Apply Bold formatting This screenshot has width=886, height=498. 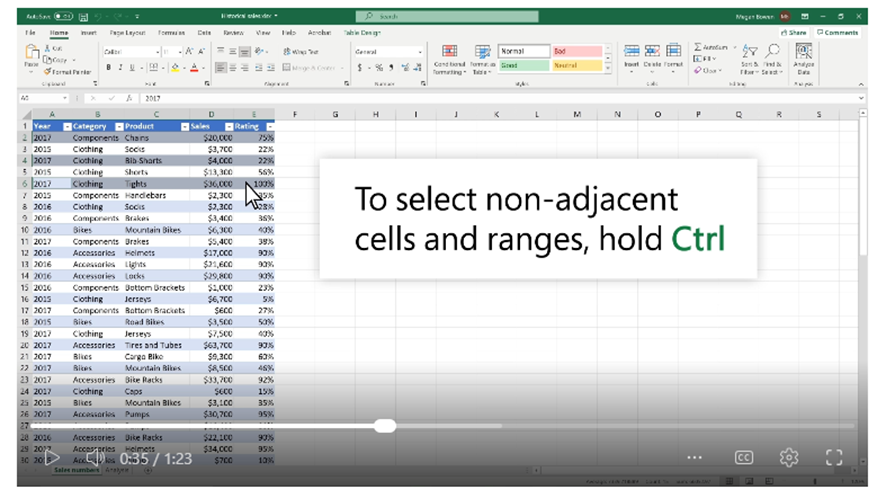tap(108, 68)
